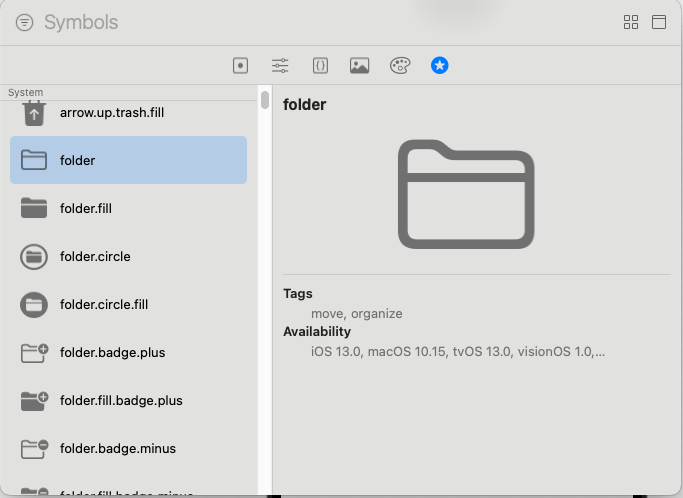683x498 pixels.
Task: Select the folder.circle.fill symbol row
Action: click(x=128, y=304)
